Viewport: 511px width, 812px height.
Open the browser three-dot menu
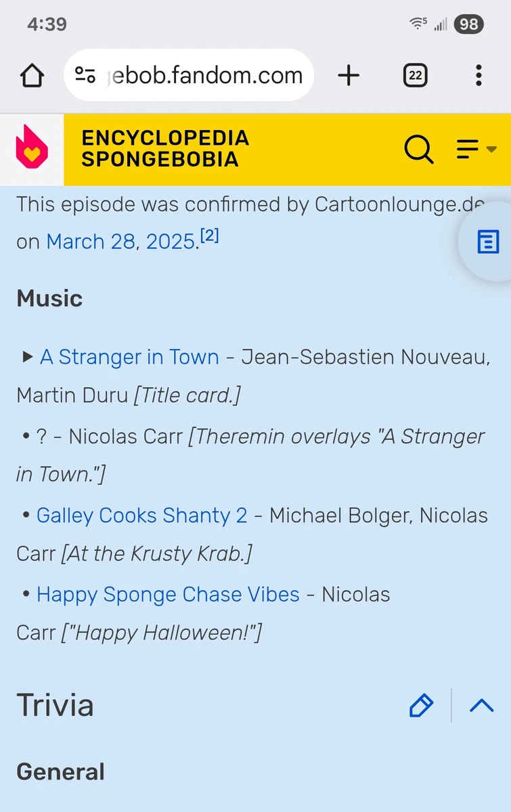(478, 76)
